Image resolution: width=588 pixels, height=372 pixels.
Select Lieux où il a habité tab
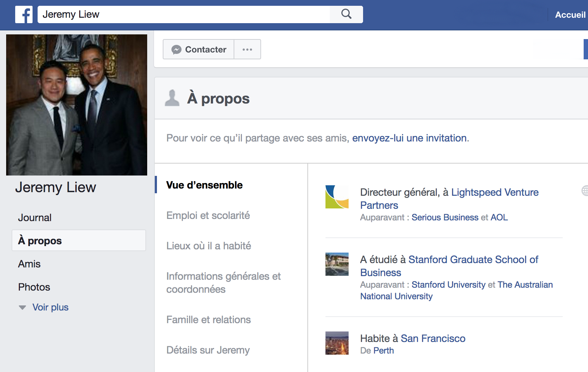(209, 246)
